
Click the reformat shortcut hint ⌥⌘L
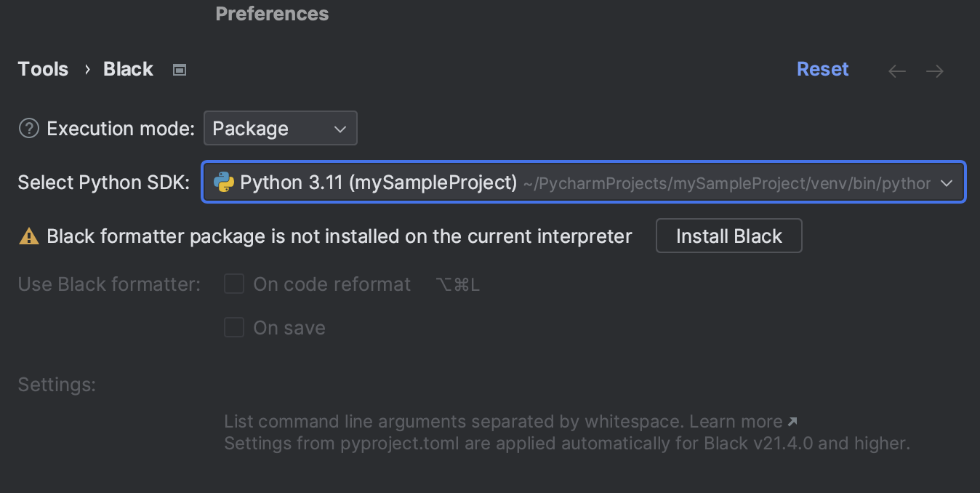(x=457, y=284)
